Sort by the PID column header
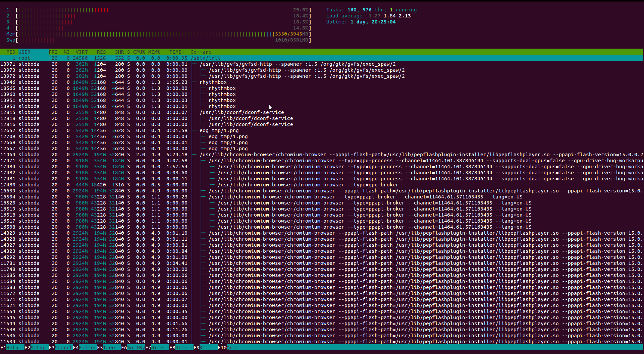This screenshot has height=354, width=644. point(11,52)
